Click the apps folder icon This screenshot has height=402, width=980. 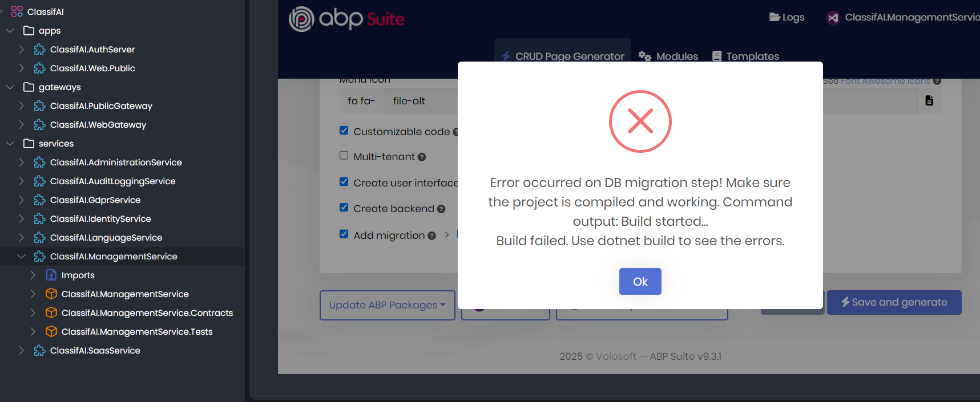[x=29, y=30]
